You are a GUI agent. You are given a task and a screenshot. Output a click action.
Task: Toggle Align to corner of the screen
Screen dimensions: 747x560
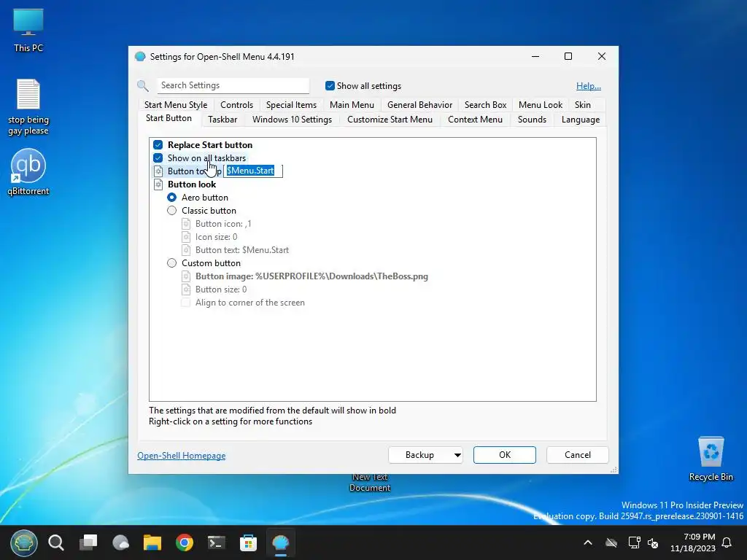pyautogui.click(x=186, y=303)
